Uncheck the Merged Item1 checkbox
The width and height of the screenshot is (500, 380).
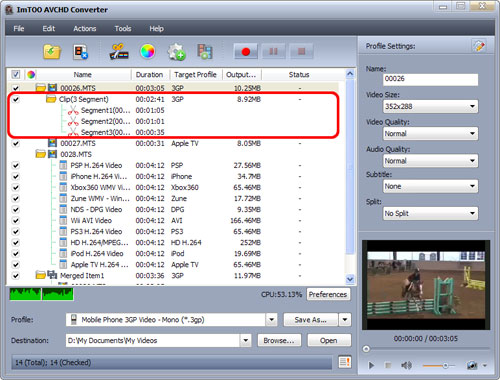(16, 276)
